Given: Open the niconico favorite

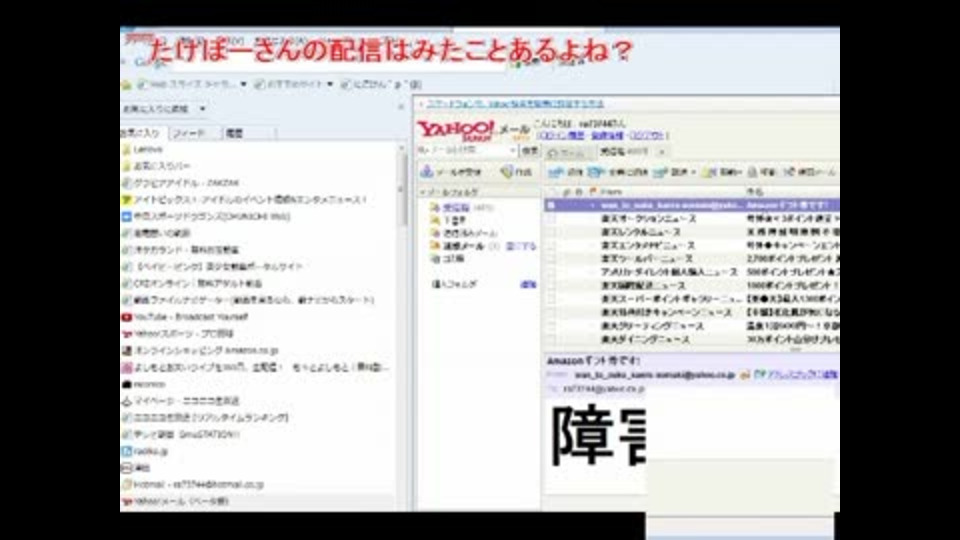Looking at the screenshot, I should click(144, 384).
